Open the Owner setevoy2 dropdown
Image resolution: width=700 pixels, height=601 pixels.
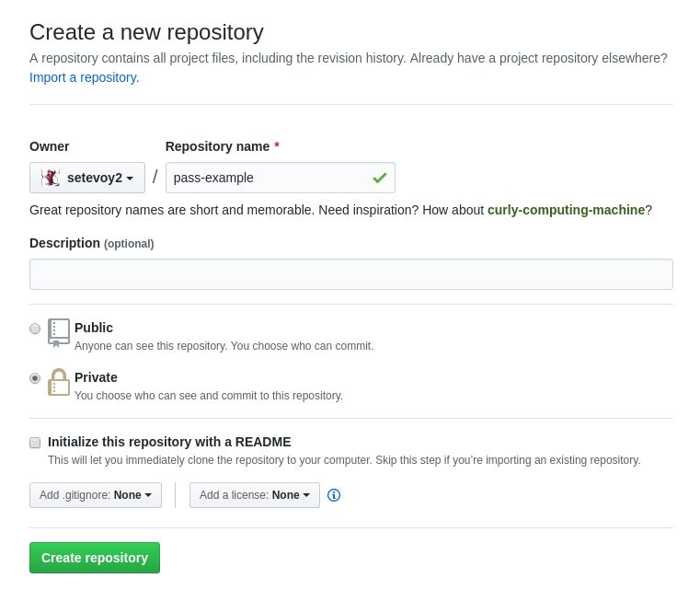click(x=87, y=178)
